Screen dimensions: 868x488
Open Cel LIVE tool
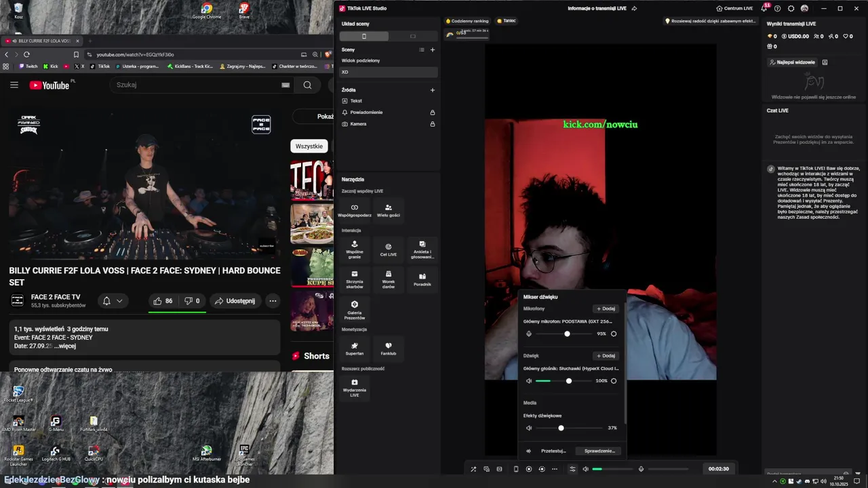tap(389, 250)
